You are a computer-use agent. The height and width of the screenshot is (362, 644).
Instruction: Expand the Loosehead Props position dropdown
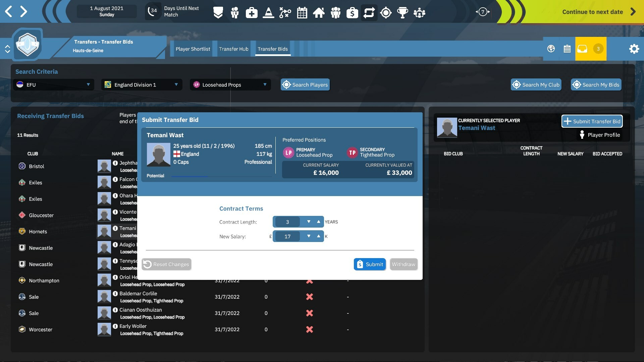pyautogui.click(x=230, y=84)
